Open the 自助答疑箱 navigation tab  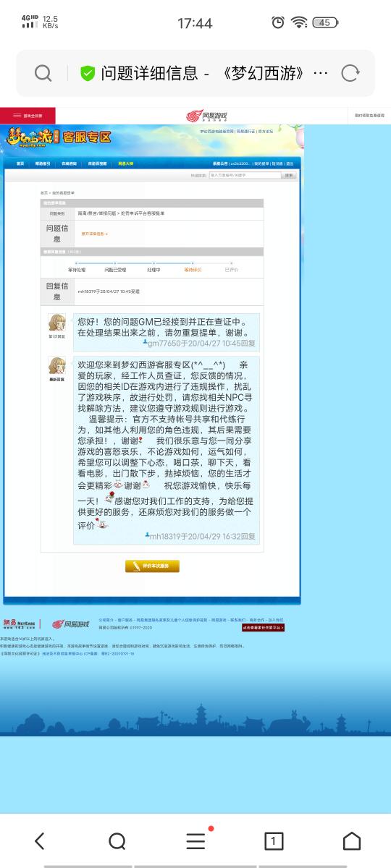point(97,163)
